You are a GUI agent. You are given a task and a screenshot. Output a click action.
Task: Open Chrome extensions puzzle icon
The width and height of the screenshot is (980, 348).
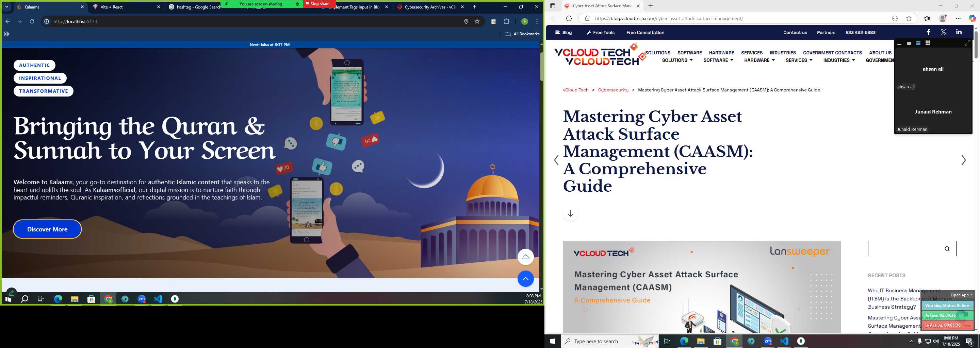(x=506, y=22)
